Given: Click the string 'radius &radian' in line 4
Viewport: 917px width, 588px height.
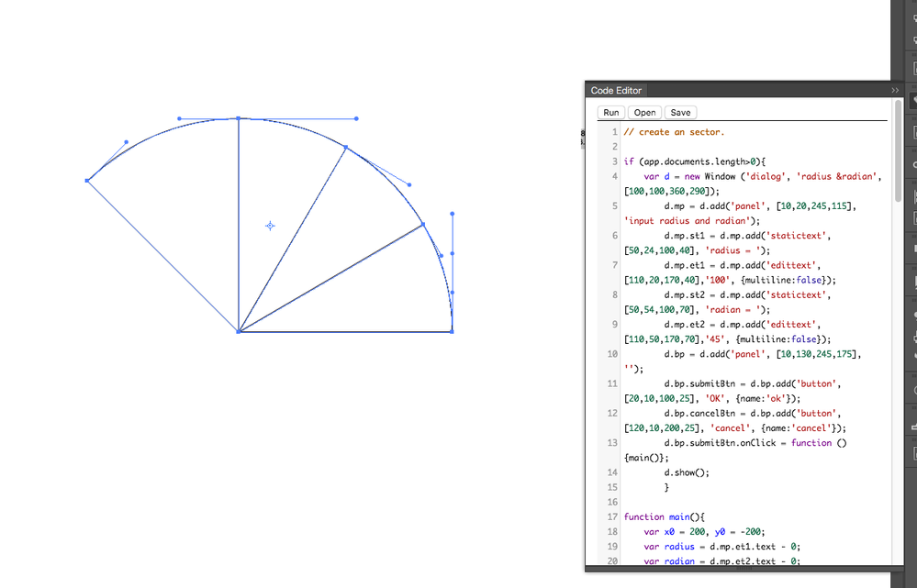Looking at the screenshot, I should tap(836, 176).
